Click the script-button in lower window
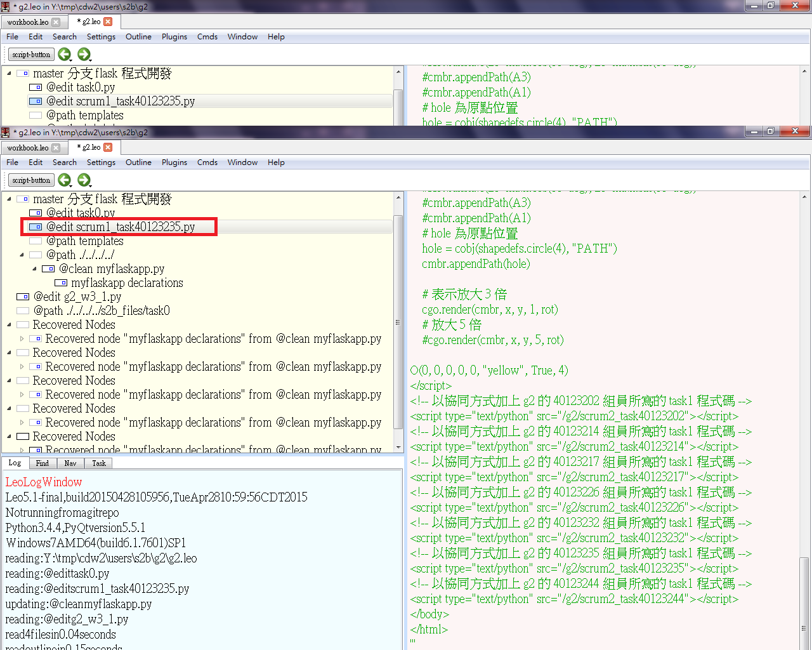 tap(31, 180)
